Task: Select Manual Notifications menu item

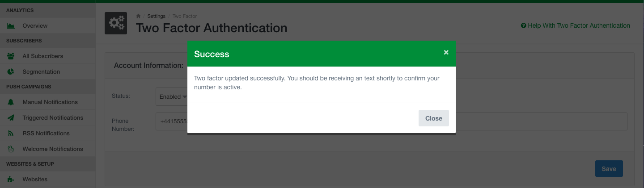Action: (50, 102)
